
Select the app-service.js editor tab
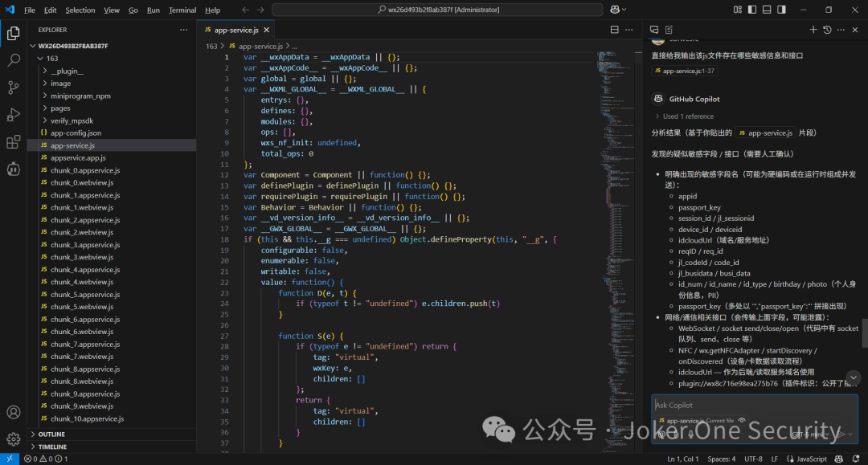tap(236, 30)
